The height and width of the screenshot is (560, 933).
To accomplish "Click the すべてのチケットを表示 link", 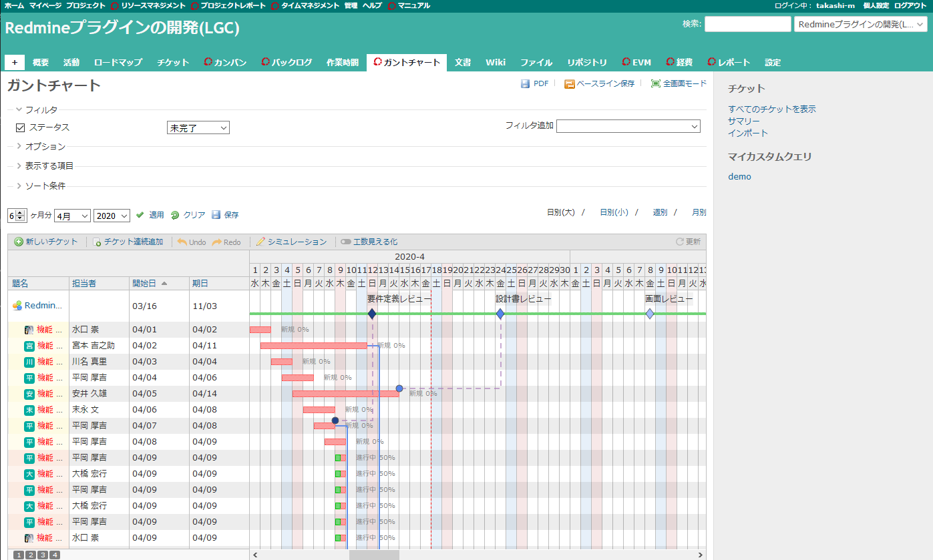I will point(772,109).
